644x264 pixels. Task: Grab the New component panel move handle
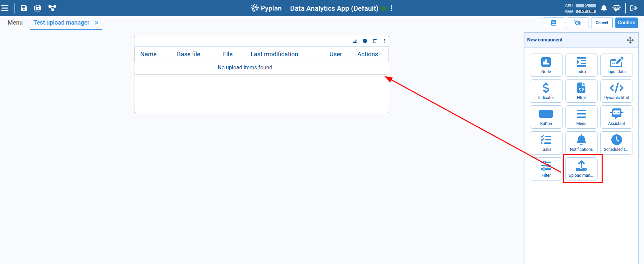click(x=630, y=40)
